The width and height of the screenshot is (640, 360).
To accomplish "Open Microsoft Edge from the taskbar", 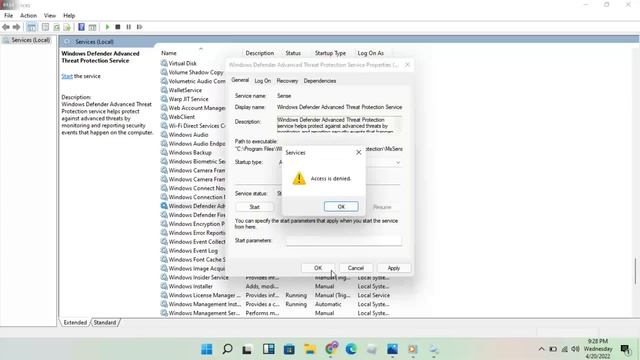I will coord(351,349).
